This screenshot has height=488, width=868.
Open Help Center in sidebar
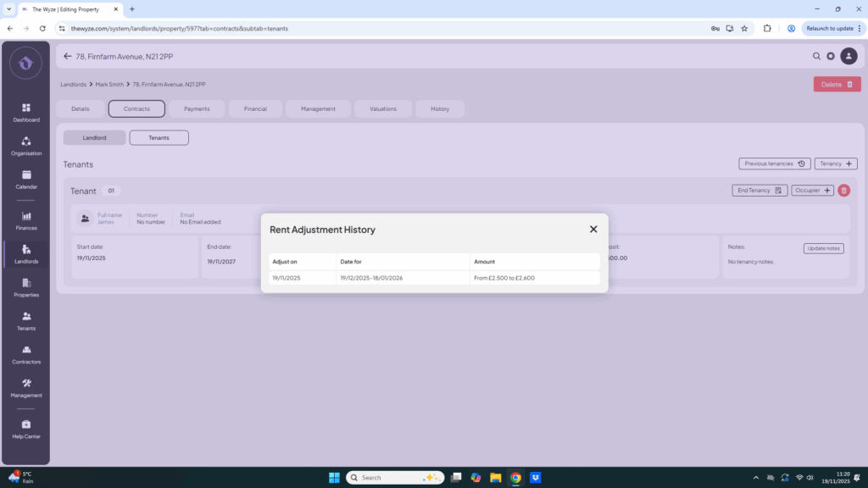tap(25, 429)
